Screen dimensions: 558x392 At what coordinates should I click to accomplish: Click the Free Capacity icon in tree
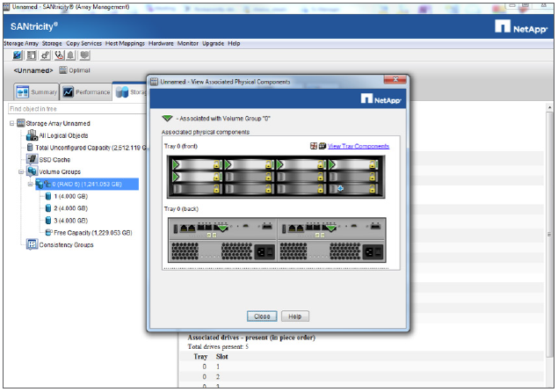tap(49, 233)
